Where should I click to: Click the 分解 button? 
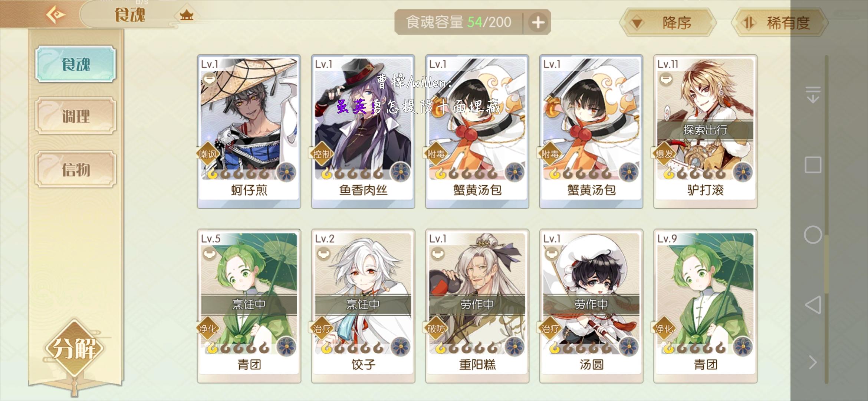click(74, 348)
